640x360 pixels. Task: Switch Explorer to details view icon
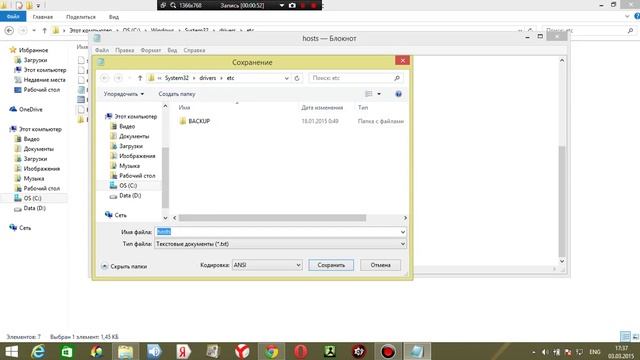[625, 337]
